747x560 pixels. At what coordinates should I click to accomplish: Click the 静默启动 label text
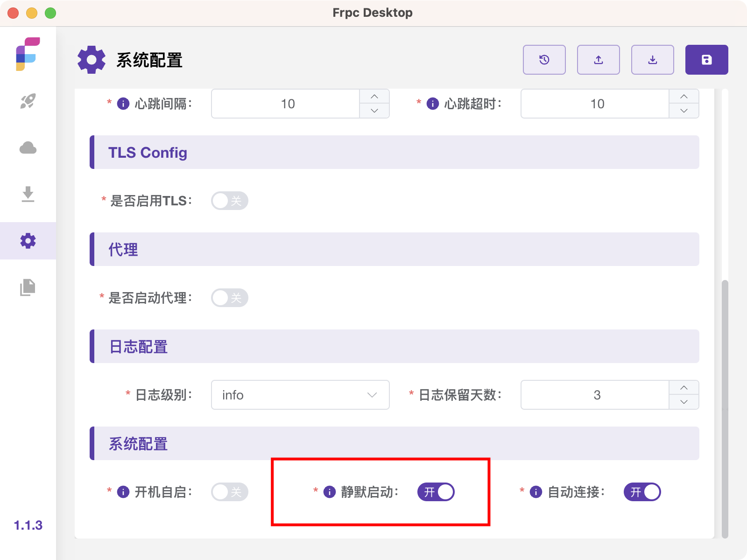369,492
